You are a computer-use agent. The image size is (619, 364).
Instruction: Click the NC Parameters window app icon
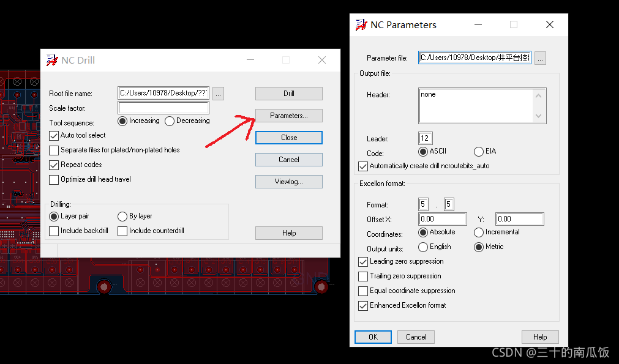(x=361, y=25)
